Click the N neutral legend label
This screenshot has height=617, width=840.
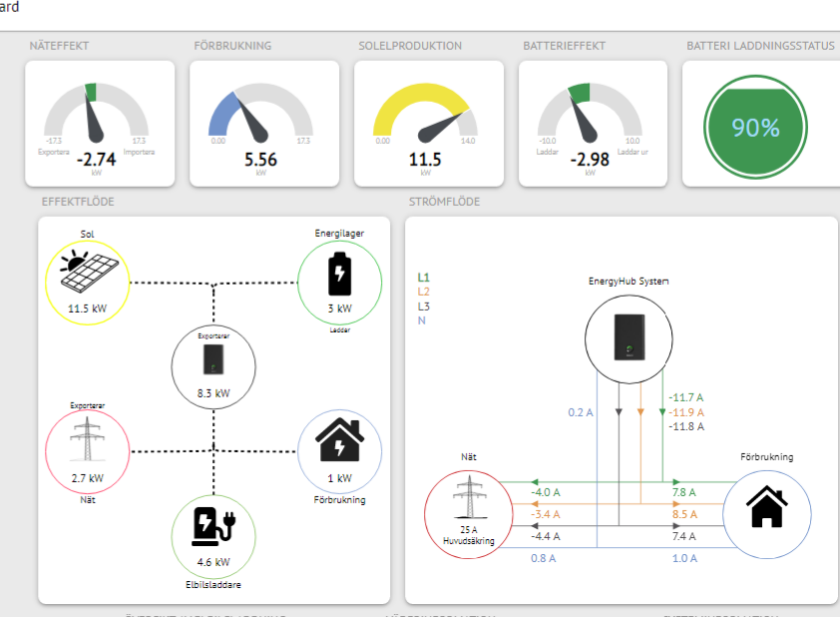pyautogui.click(x=421, y=319)
